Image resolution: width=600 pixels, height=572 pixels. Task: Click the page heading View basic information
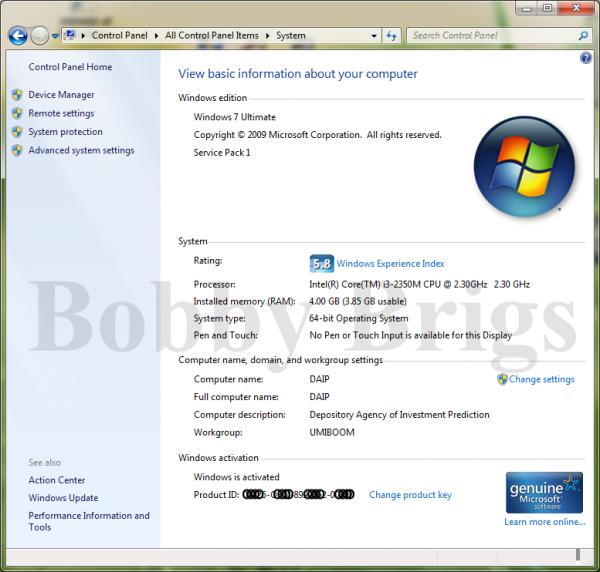coord(298,74)
